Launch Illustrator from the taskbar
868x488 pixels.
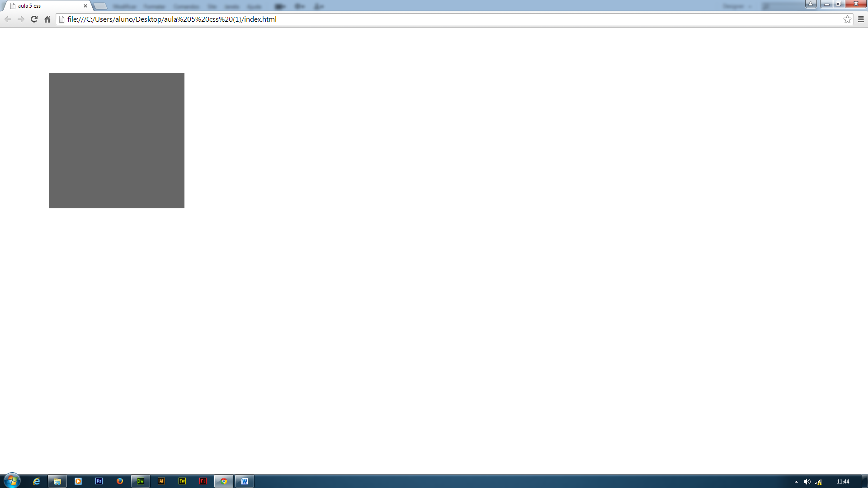[x=161, y=481]
